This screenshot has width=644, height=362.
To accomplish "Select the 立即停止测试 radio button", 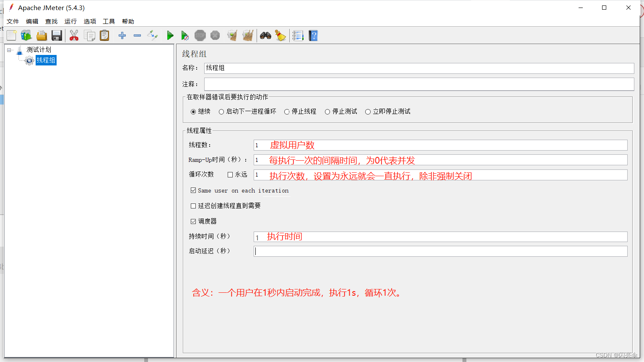I will (368, 112).
